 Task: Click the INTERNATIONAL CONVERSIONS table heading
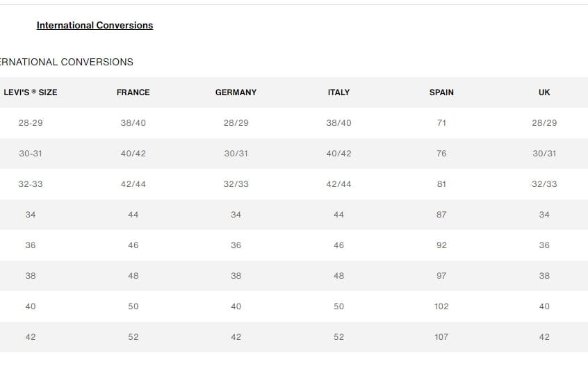66,62
